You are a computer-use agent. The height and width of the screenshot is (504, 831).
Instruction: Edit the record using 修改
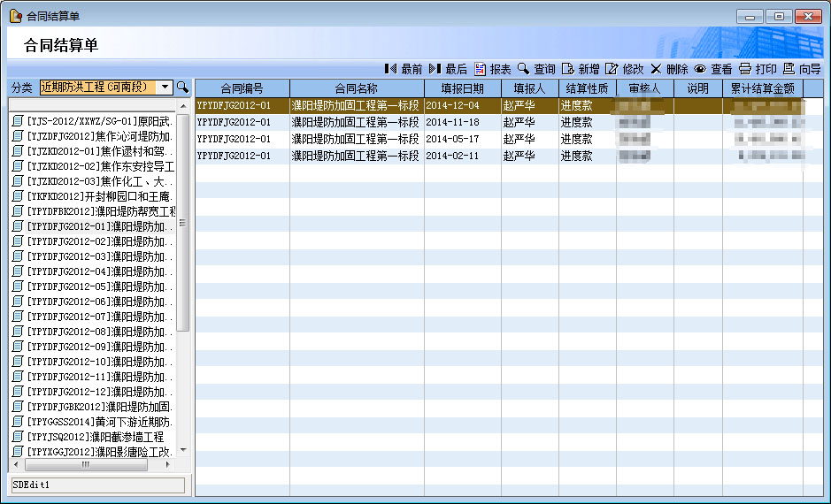click(x=625, y=69)
